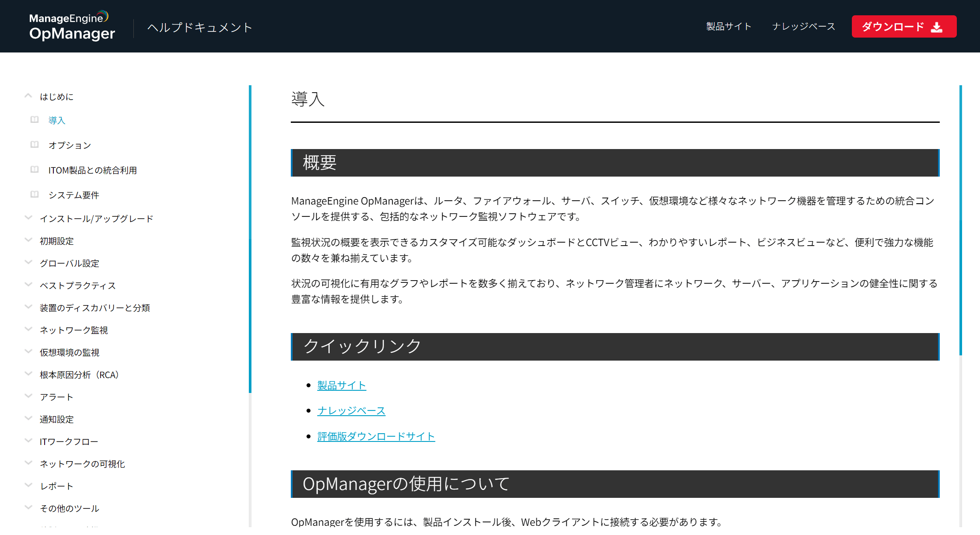
Task: Follow the ナレッジベース quick link in content
Action: pyautogui.click(x=351, y=410)
